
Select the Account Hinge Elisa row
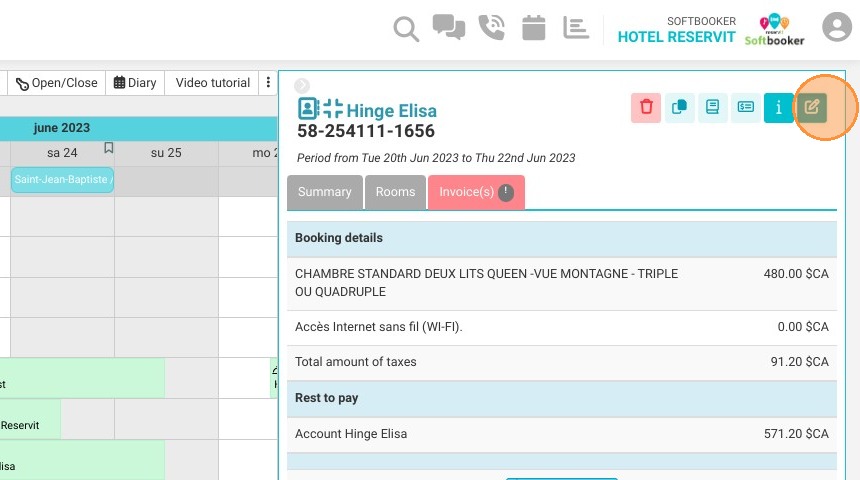coord(562,434)
